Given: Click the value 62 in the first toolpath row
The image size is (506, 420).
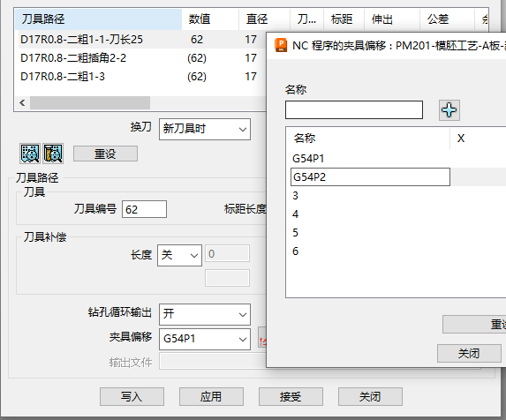Looking at the screenshot, I should point(197,40).
